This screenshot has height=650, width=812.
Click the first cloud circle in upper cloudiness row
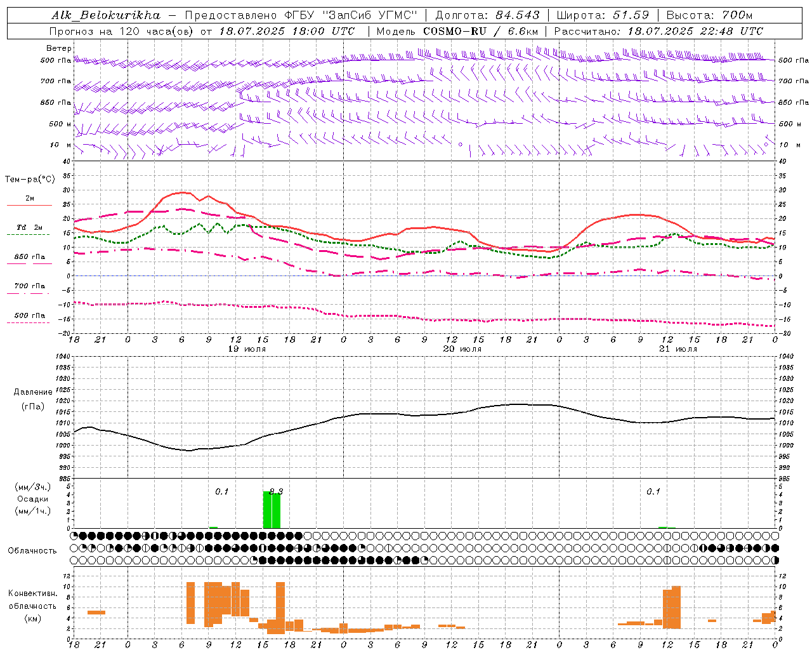click(x=74, y=536)
